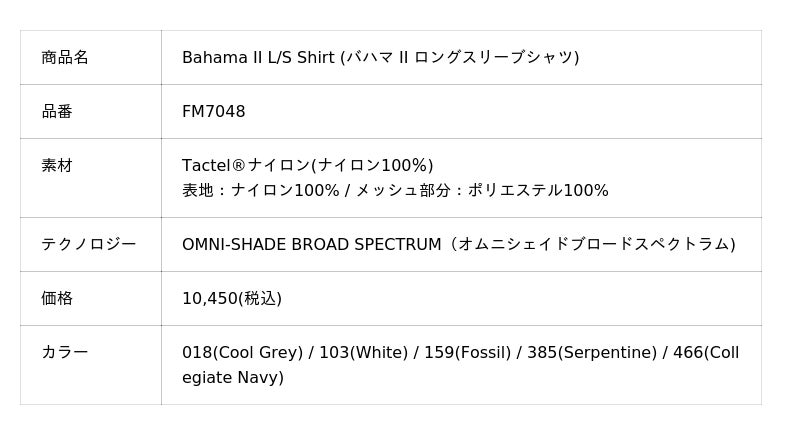The width and height of the screenshot is (800, 435).
Task: Select the 10,450(税込) price value
Action: pos(232,298)
